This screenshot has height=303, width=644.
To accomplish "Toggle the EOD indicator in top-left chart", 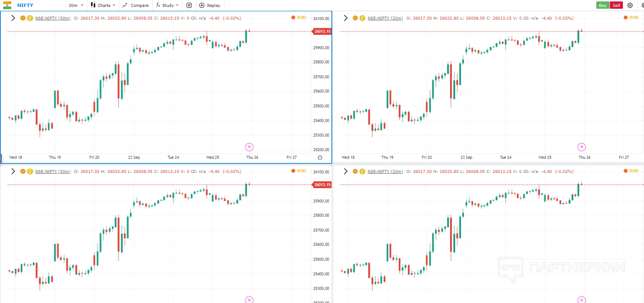I will pos(299,17).
